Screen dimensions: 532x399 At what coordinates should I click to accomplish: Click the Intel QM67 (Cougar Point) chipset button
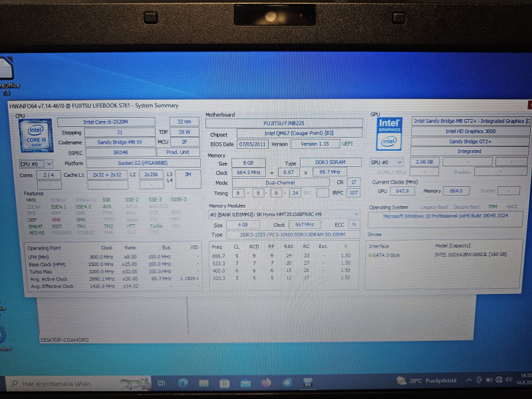[x=299, y=134]
